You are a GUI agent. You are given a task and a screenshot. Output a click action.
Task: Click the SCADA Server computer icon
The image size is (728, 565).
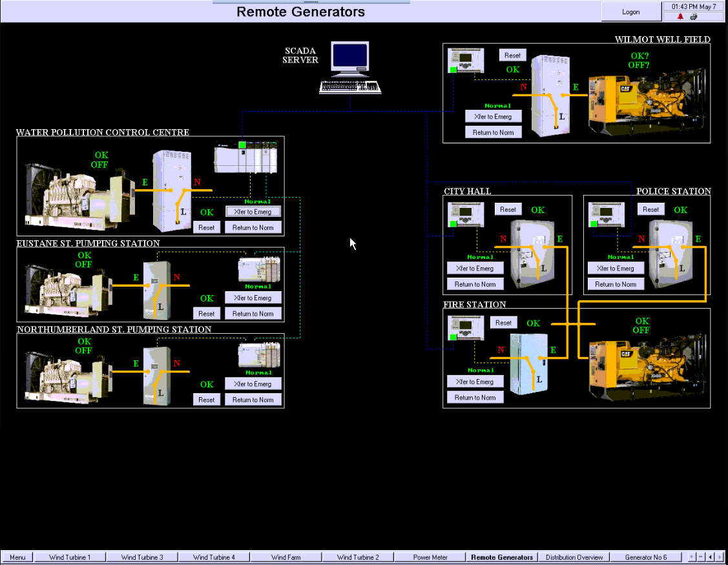click(x=349, y=68)
